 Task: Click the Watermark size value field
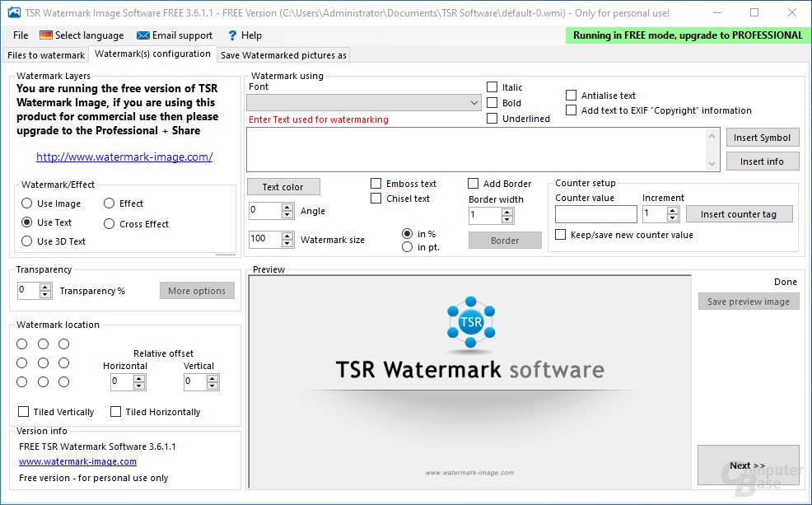265,239
